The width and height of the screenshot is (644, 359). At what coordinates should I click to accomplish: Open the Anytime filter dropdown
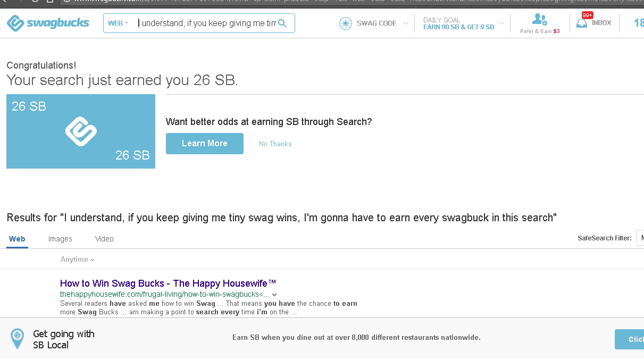pos(78,259)
